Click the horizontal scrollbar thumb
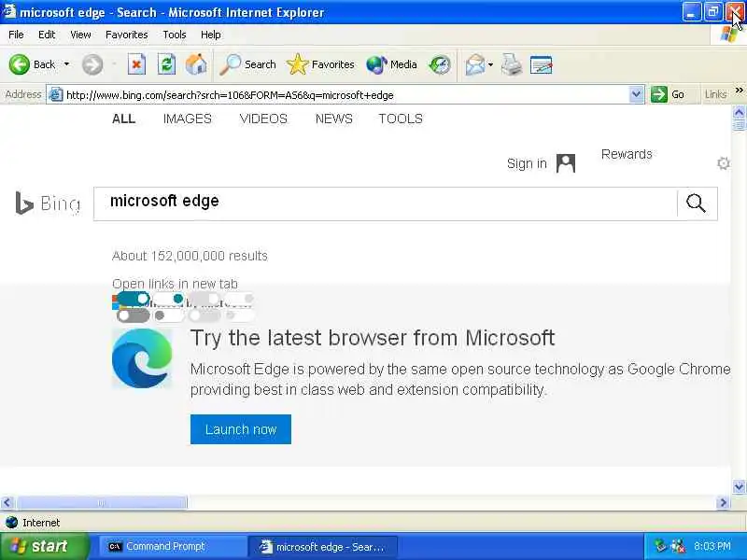The image size is (747, 560). 102,502
